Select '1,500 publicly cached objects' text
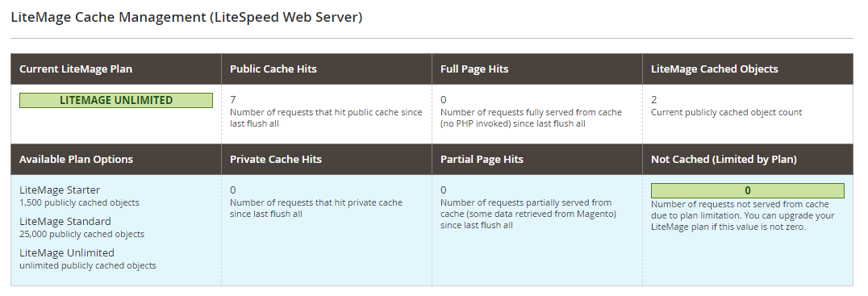Image resolution: width=868 pixels, height=296 pixels. click(x=79, y=202)
